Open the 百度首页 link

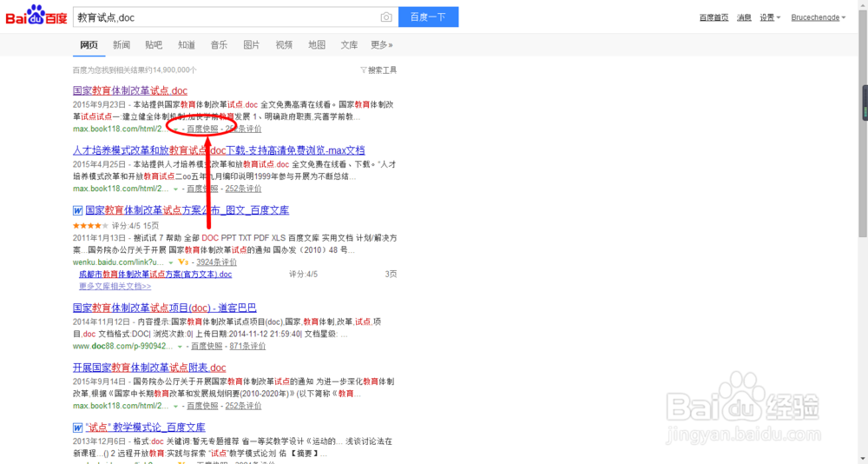coord(713,17)
